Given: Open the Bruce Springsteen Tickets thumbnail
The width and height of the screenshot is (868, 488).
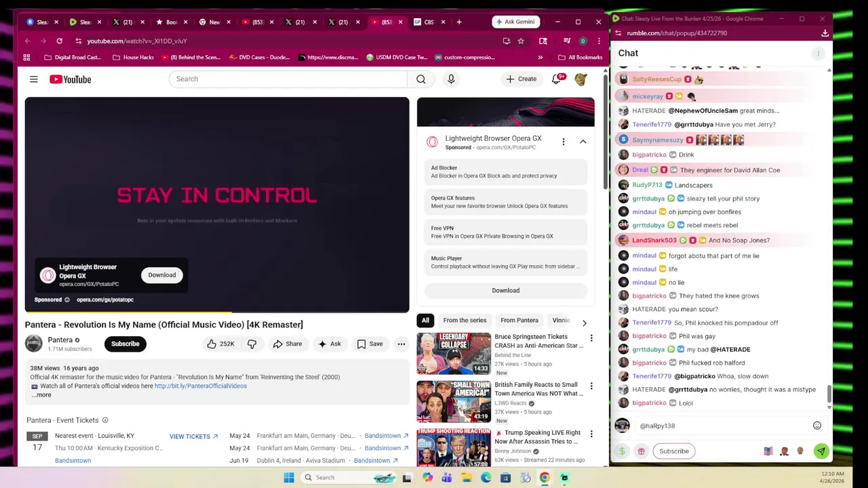Looking at the screenshot, I should (x=454, y=353).
